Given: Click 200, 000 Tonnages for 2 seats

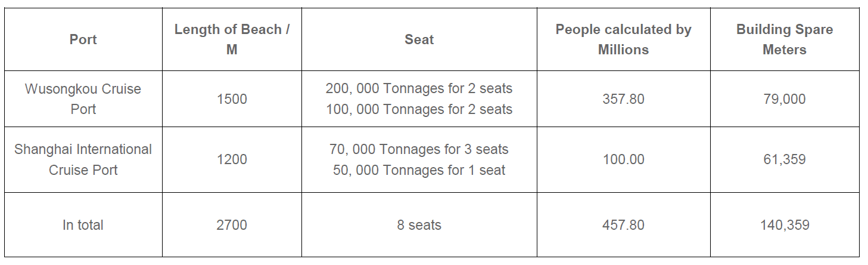Looking at the screenshot, I should tap(419, 89).
